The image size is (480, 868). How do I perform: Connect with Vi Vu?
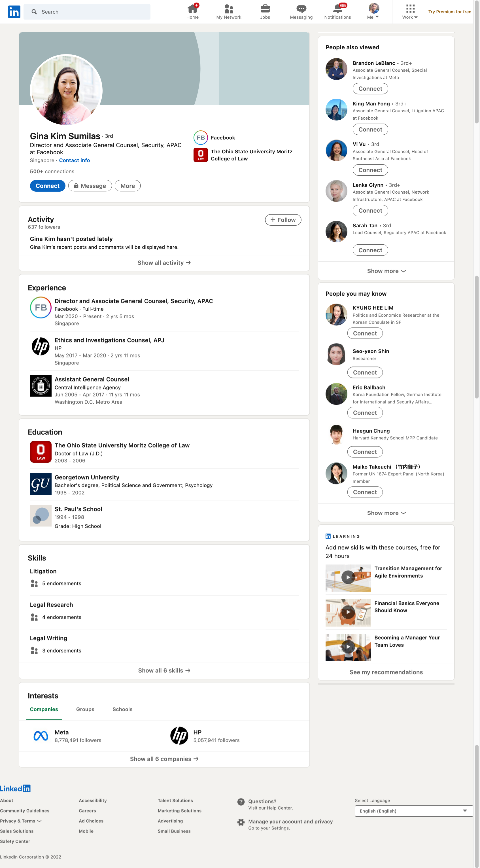tap(370, 170)
